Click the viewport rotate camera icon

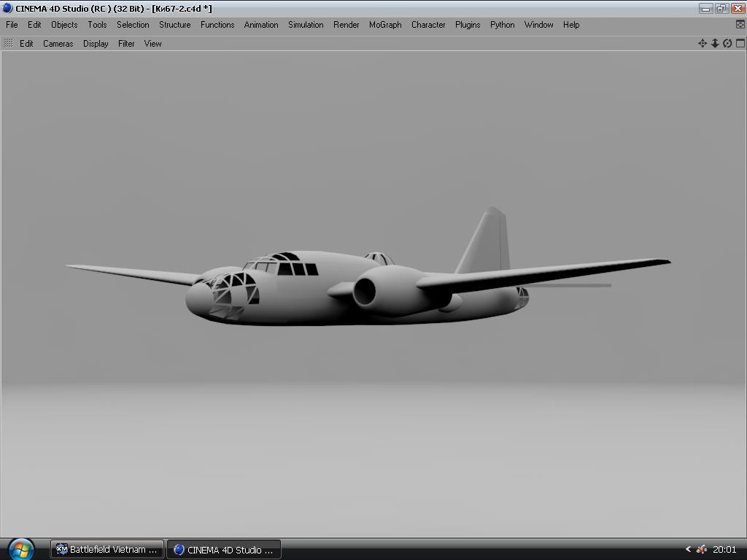click(727, 43)
